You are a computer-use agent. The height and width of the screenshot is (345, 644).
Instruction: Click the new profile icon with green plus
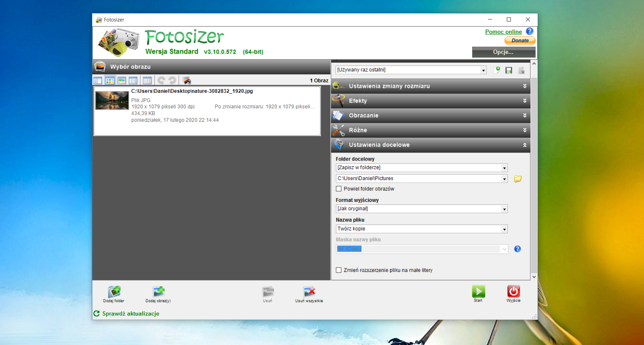(x=497, y=70)
